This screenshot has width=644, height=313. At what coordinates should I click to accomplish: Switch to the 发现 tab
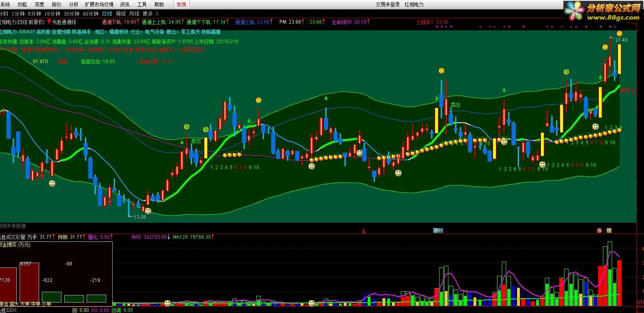tap(181, 4)
